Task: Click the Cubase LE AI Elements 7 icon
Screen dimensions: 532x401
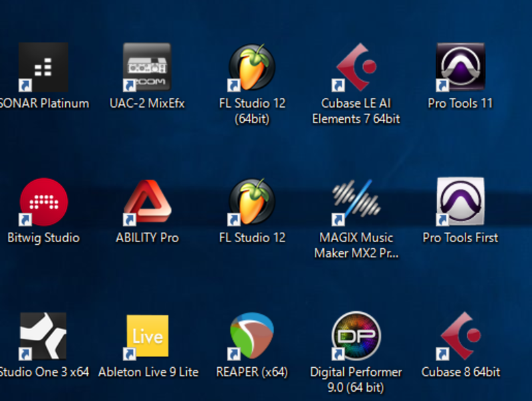Action: click(356, 67)
